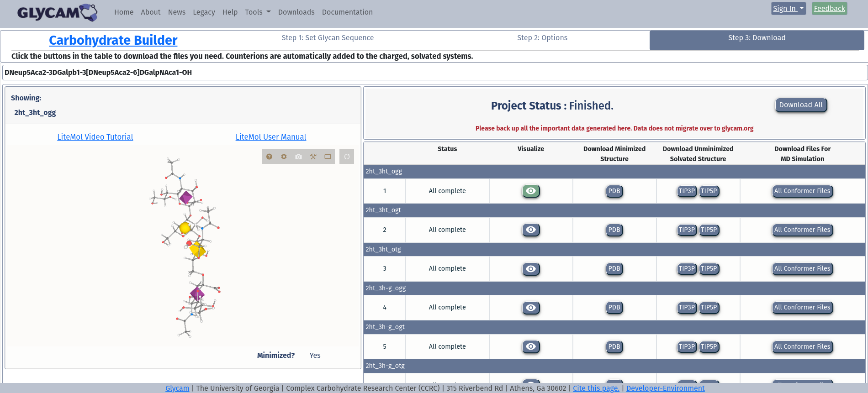868x393 pixels.
Task: Click the glycan sequence text field
Action: click(x=434, y=73)
